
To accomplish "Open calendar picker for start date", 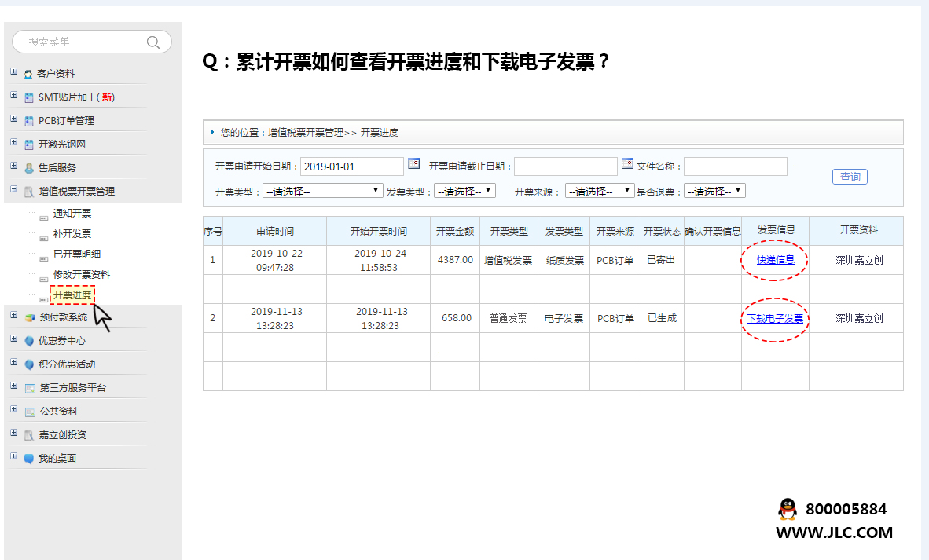I will (413, 164).
